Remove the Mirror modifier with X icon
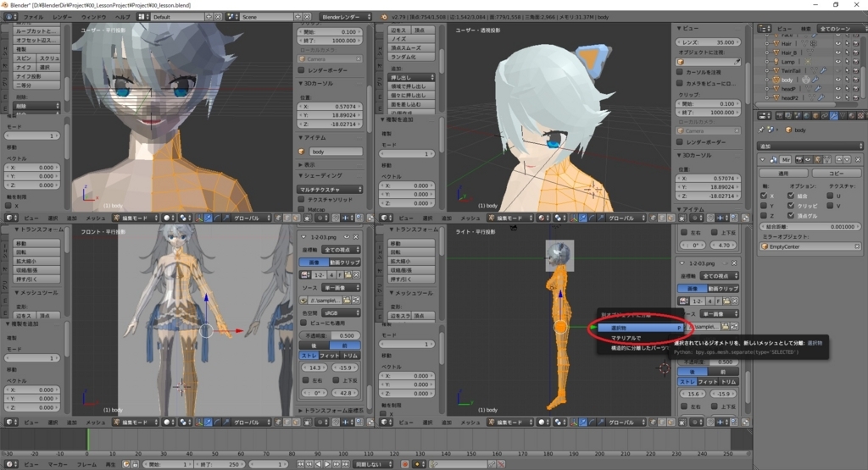This screenshot has width=868, height=470. click(858, 159)
